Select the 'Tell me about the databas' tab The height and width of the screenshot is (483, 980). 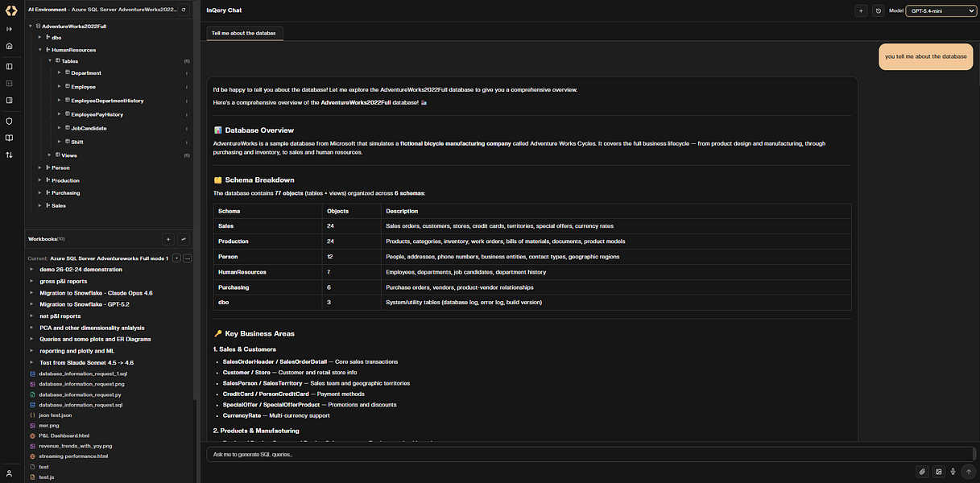click(x=243, y=33)
